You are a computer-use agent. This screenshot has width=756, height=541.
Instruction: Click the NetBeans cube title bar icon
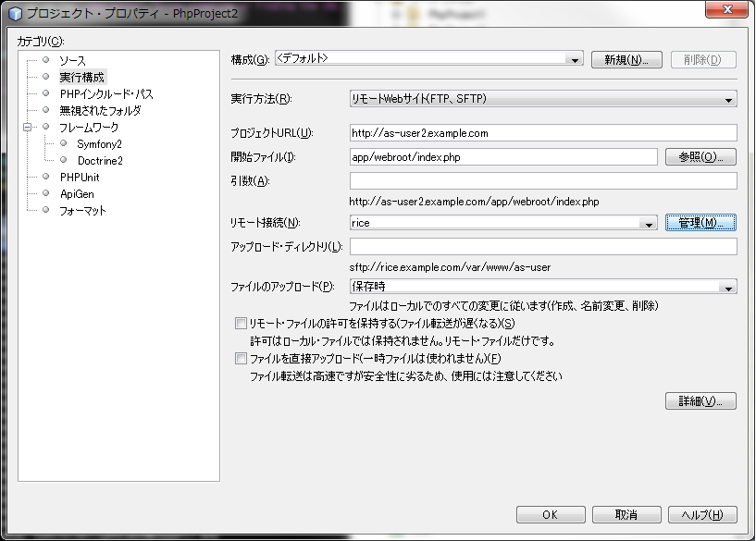coord(16,14)
